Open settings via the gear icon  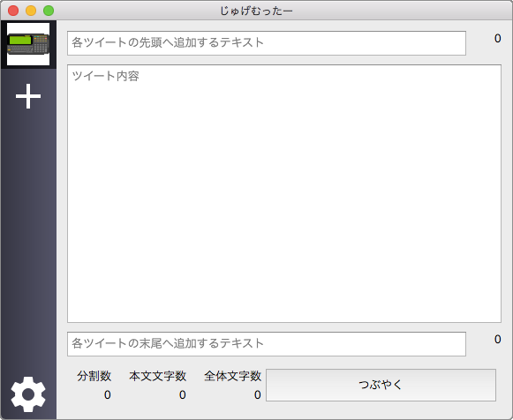click(x=28, y=394)
